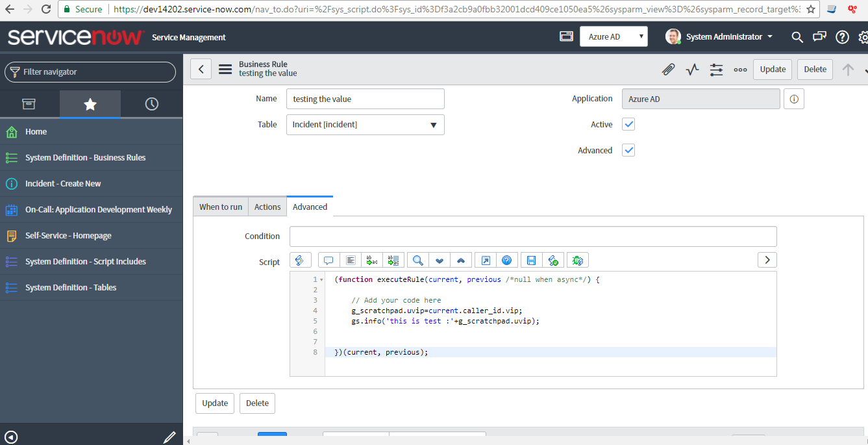The width and height of the screenshot is (868, 445).
Task: Open the script debugger bug icon
Action: pyautogui.click(x=577, y=260)
